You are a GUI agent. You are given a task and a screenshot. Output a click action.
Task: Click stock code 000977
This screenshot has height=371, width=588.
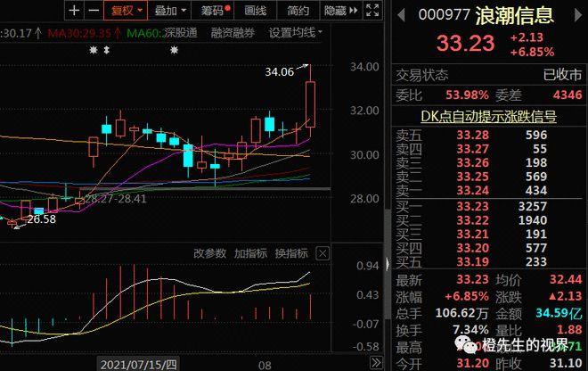[x=444, y=15]
